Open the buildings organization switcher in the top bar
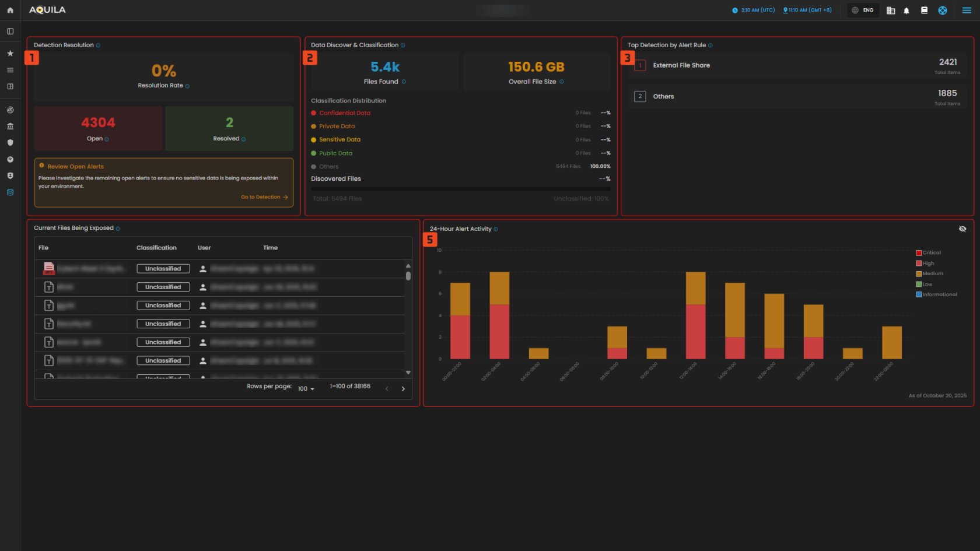 coord(890,10)
